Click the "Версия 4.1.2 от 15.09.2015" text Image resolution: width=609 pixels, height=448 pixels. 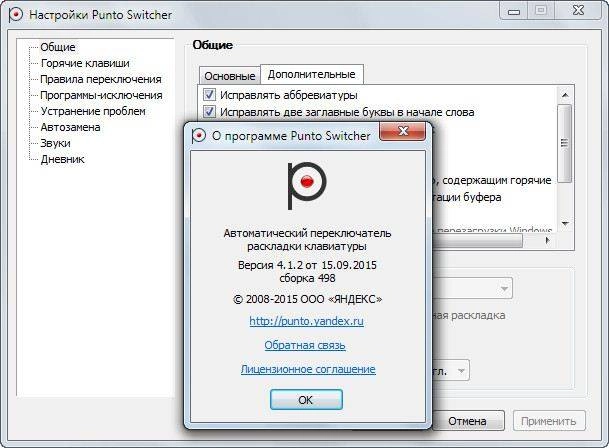[x=307, y=265]
